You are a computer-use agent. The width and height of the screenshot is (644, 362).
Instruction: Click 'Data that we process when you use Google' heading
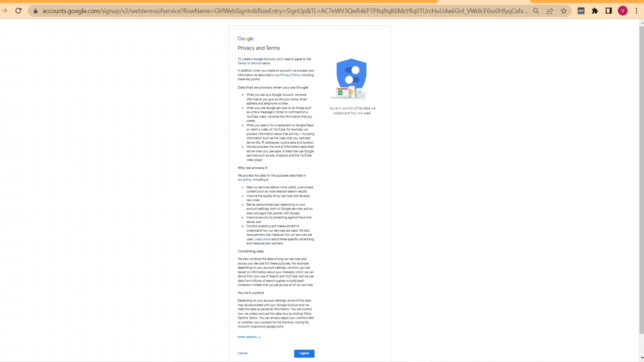coord(273,87)
